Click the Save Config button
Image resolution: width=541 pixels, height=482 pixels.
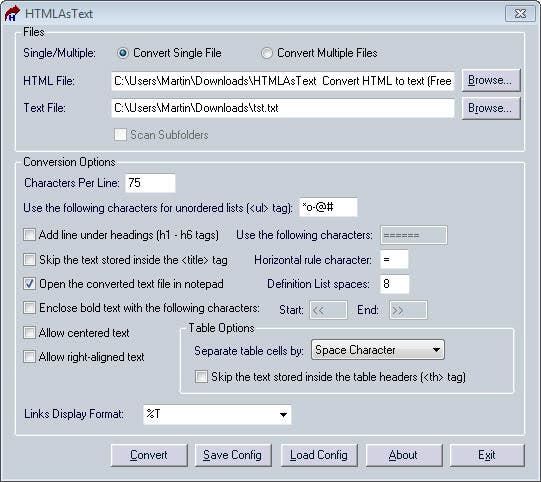[x=233, y=455]
